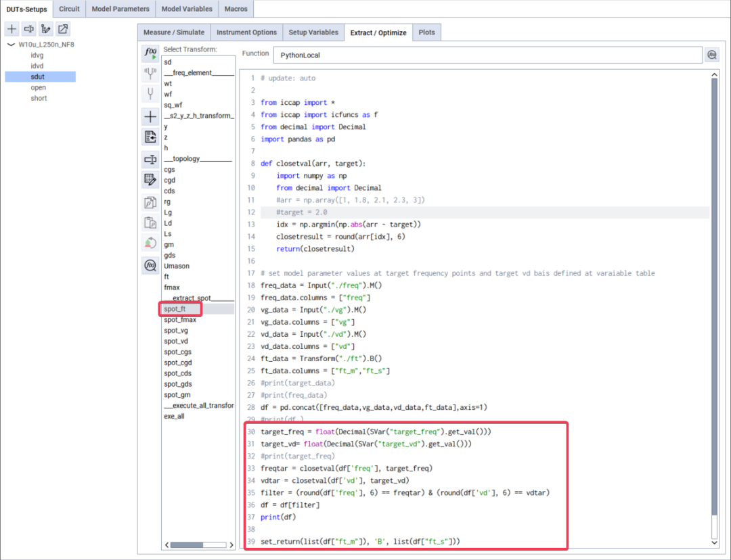Click the open in new window icon
Image resolution: width=731 pixels, height=560 pixels.
tap(63, 29)
